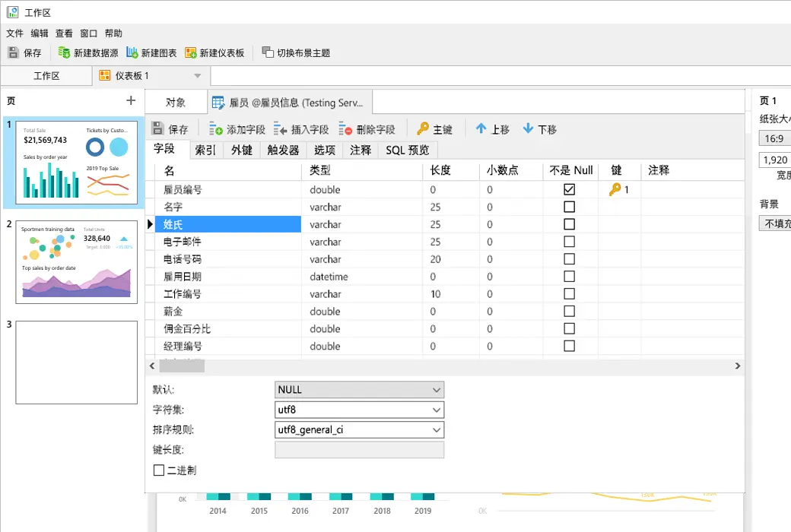Image resolution: width=791 pixels, height=532 pixels.
Task: Click 添加字段 add field icon
Action: click(216, 129)
